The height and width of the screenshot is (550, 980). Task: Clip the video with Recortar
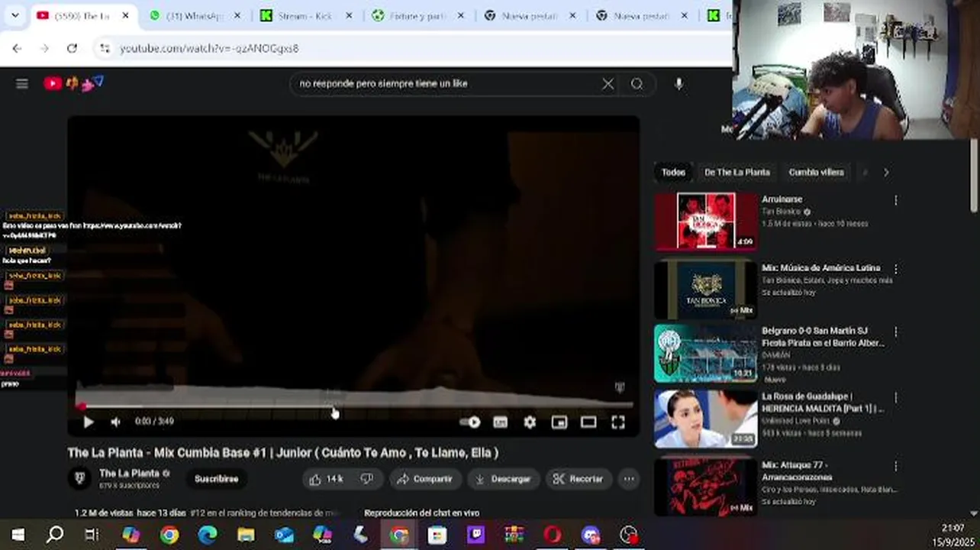[578, 479]
